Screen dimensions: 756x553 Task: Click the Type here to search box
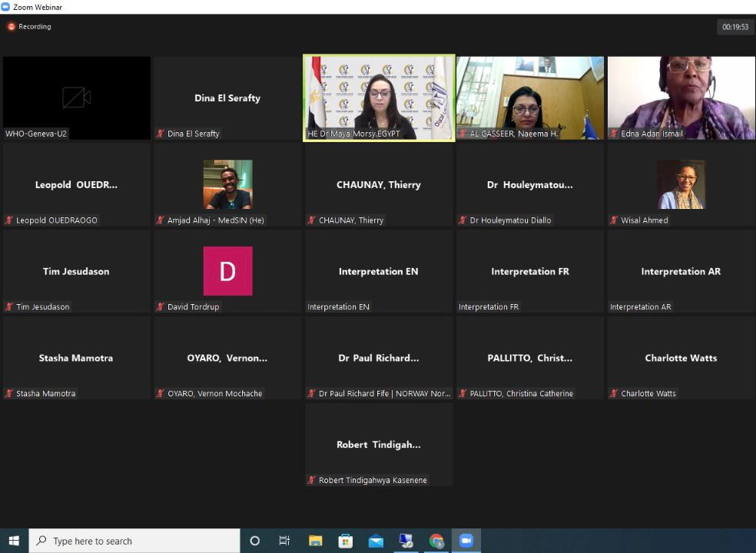click(134, 541)
